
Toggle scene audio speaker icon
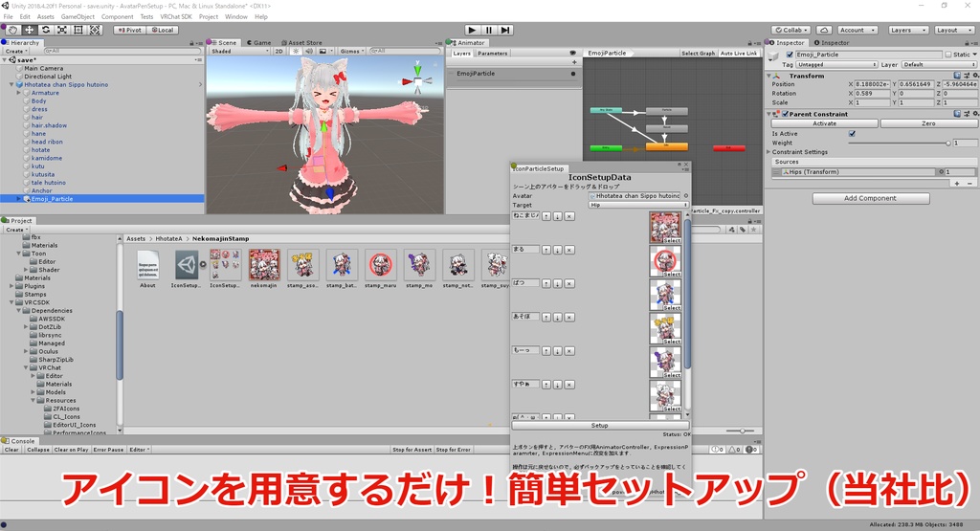coord(309,52)
